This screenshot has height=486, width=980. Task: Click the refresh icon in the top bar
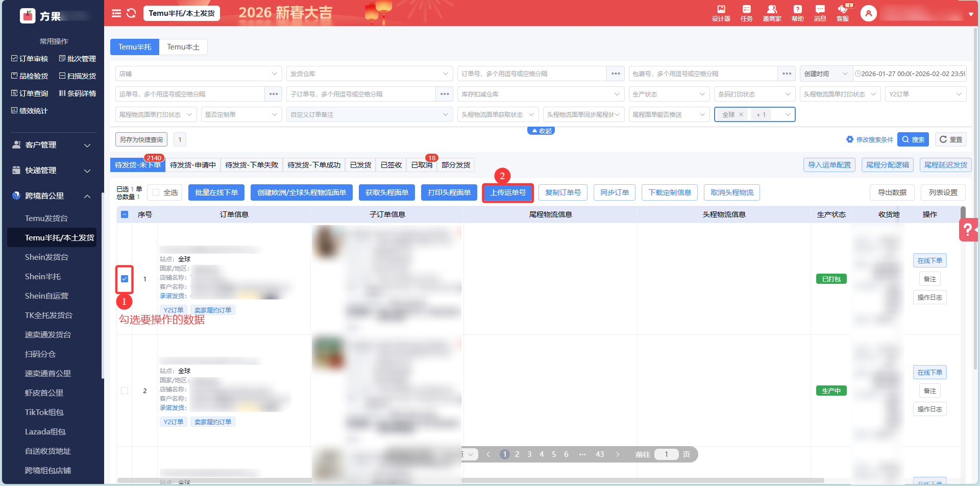click(x=131, y=13)
